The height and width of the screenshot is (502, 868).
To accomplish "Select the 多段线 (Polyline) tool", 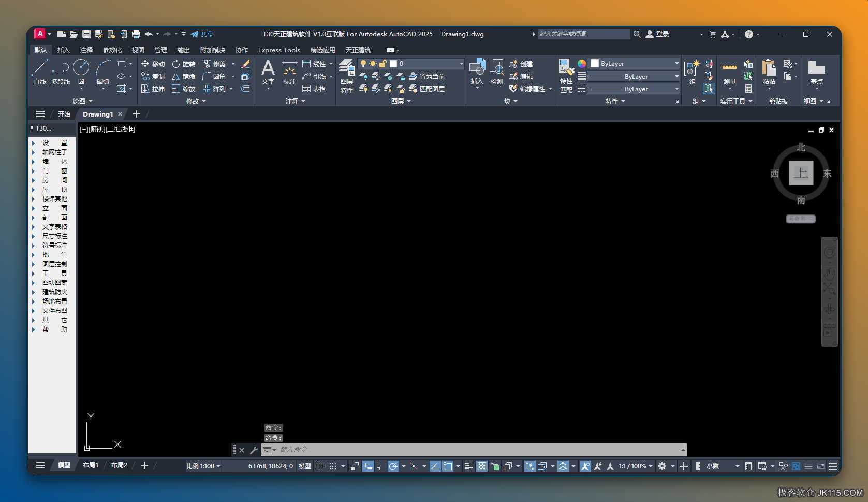I will coord(61,72).
